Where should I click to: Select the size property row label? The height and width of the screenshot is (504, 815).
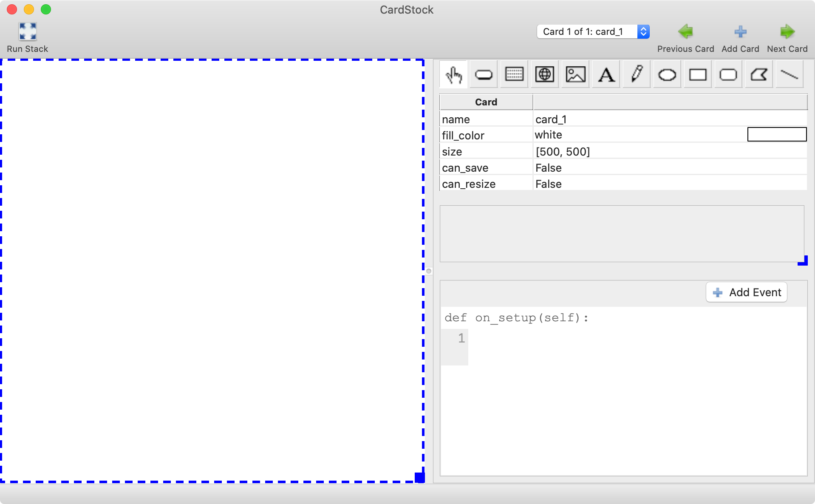(x=486, y=152)
